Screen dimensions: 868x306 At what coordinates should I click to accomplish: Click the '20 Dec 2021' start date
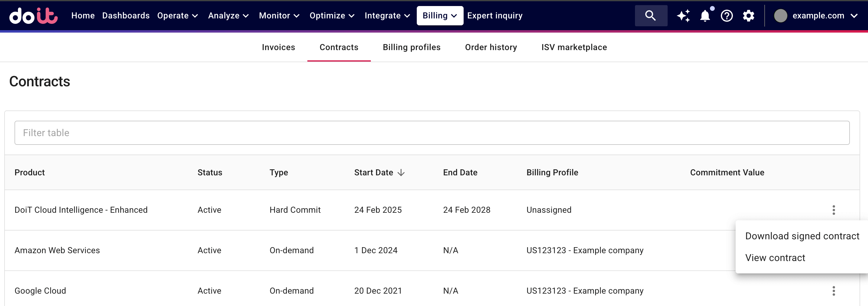click(x=378, y=291)
